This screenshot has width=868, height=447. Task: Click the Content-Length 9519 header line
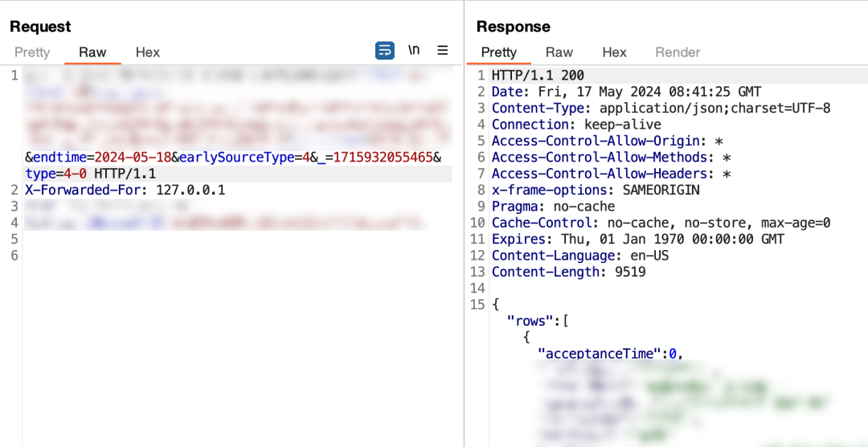(568, 272)
